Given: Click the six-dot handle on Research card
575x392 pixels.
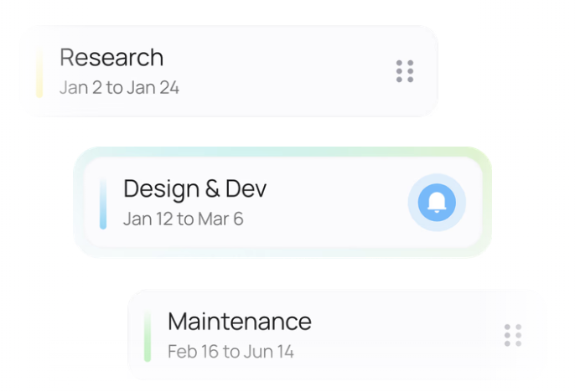Looking at the screenshot, I should (405, 71).
